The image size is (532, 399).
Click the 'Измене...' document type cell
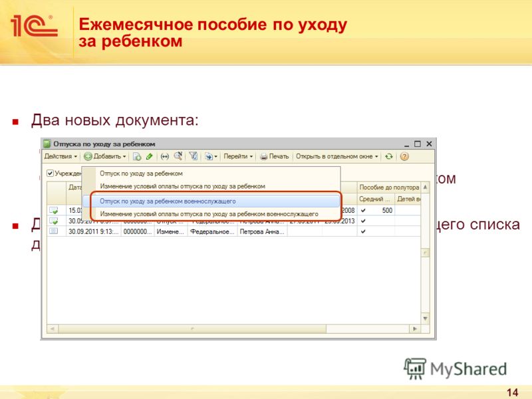coord(171,231)
